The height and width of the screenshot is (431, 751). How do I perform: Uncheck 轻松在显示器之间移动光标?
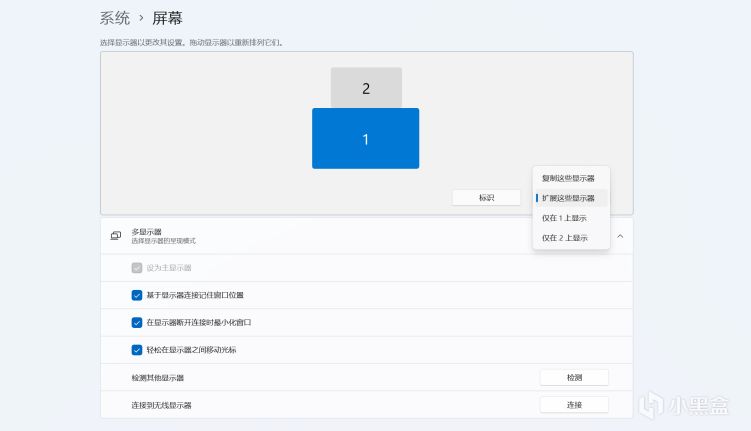[x=137, y=350]
